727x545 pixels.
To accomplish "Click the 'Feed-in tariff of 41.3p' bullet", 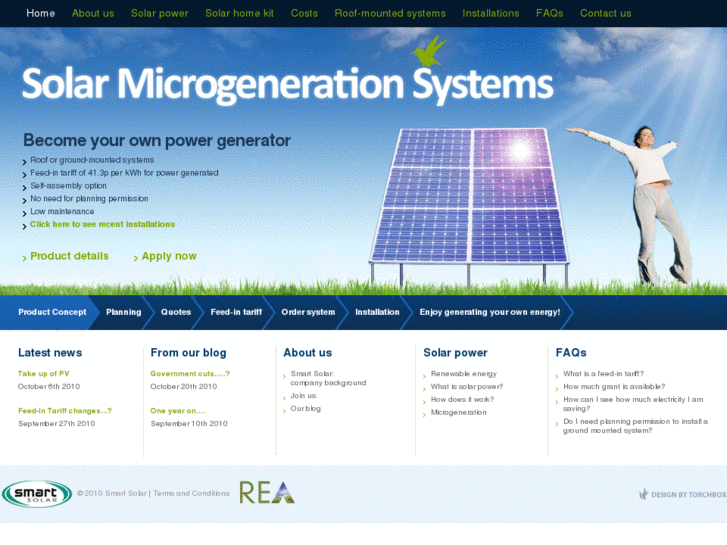I will 124,173.
